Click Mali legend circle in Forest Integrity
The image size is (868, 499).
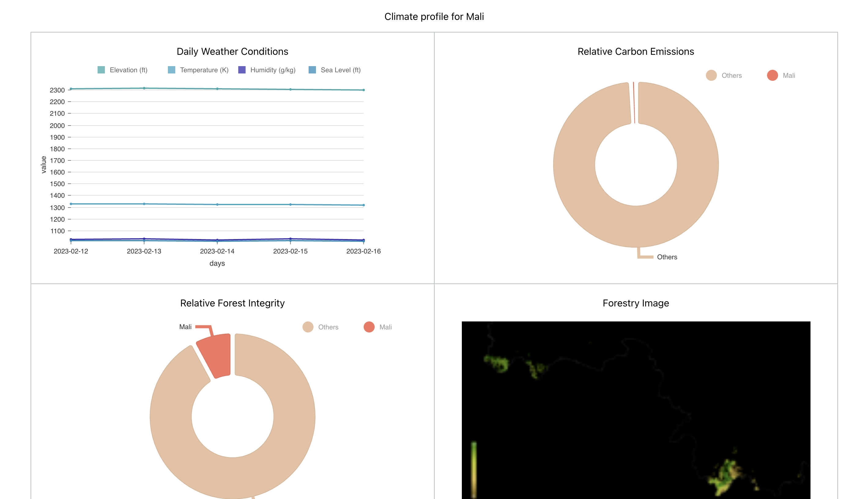[x=369, y=327]
